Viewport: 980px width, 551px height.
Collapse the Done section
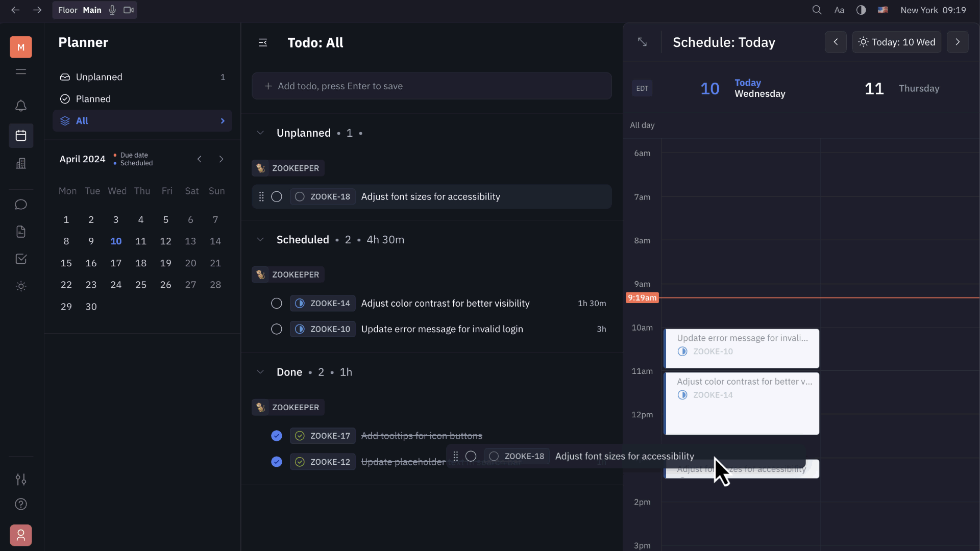(260, 372)
